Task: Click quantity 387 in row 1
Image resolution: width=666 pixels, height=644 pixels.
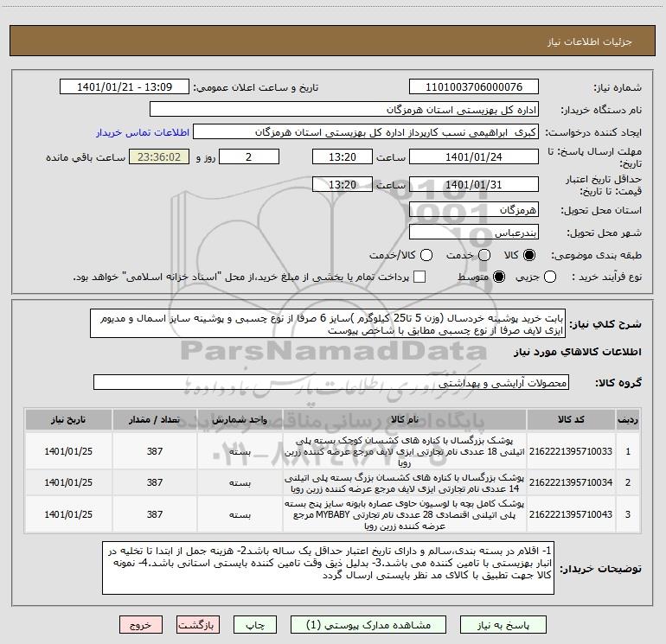Action: [155, 451]
